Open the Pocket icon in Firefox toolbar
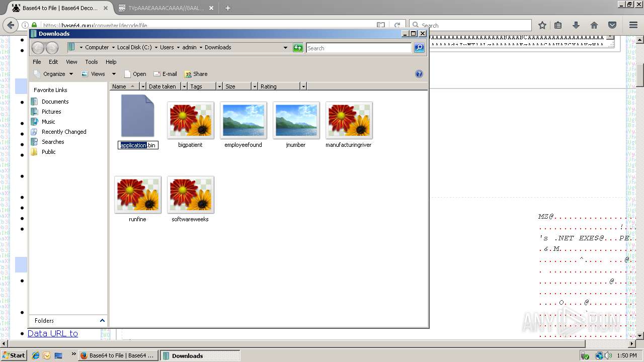 point(612,25)
